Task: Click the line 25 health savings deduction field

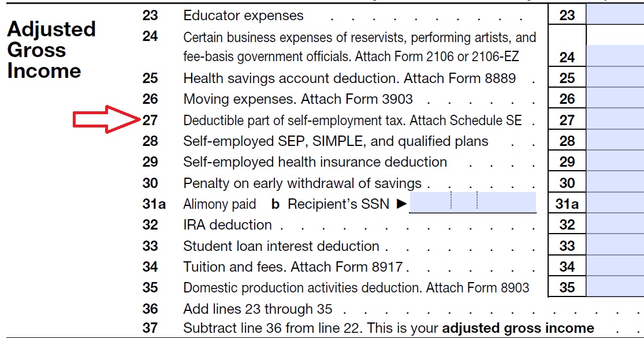Action: [x=615, y=77]
